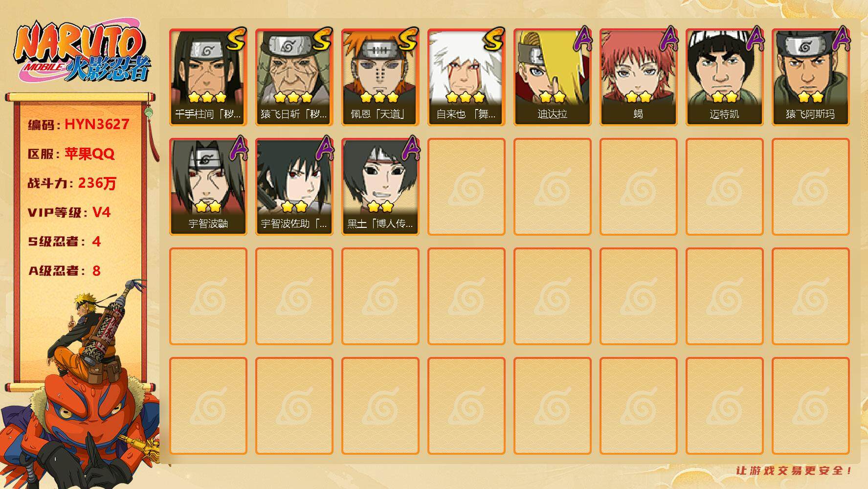Select the 猿飞日斩 ninja card
The width and height of the screenshot is (868, 489).
[x=294, y=77]
